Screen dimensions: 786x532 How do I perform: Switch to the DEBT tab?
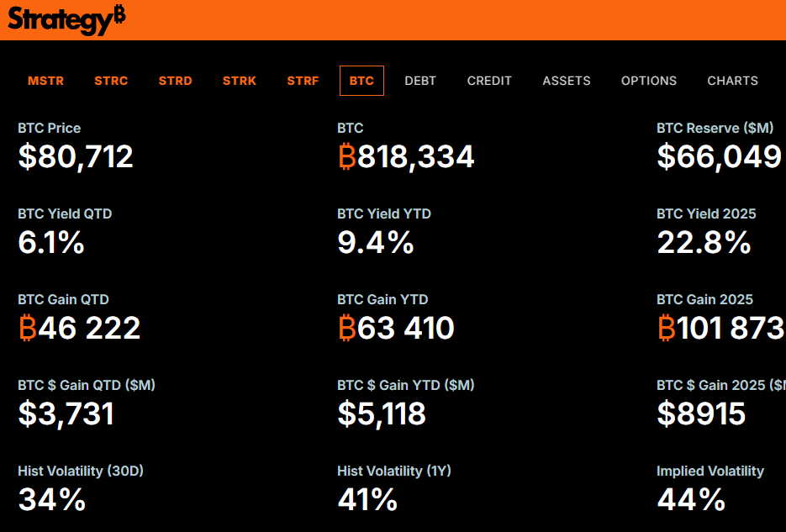point(420,81)
